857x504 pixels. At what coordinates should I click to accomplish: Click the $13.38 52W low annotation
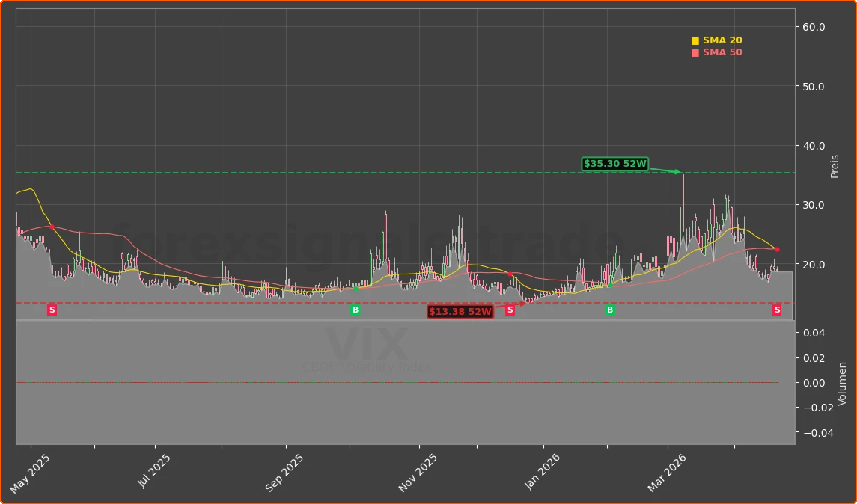click(461, 312)
